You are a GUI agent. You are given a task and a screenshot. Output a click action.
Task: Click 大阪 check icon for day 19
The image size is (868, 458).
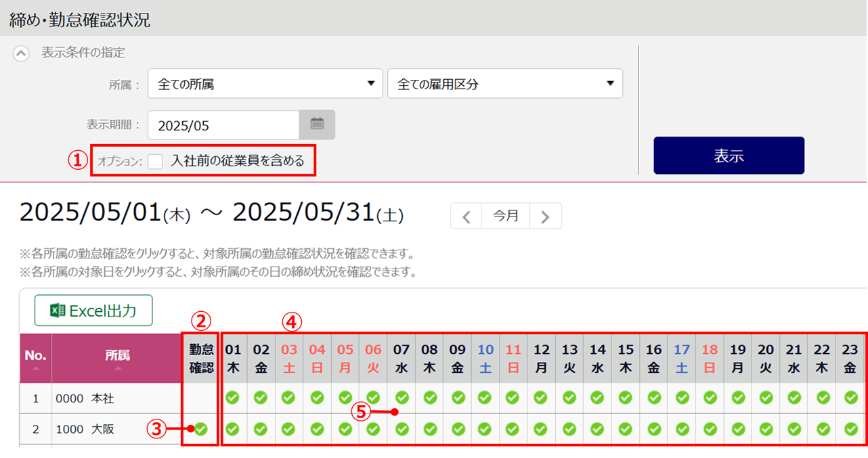[x=738, y=428]
